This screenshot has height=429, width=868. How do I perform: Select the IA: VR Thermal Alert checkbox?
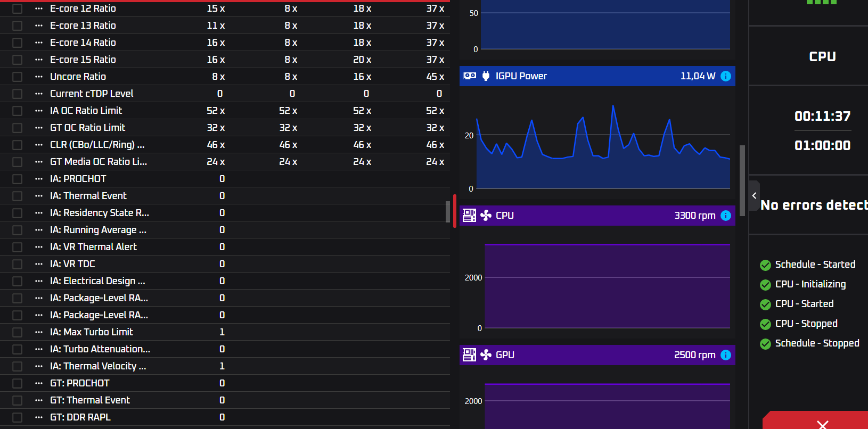coord(18,247)
